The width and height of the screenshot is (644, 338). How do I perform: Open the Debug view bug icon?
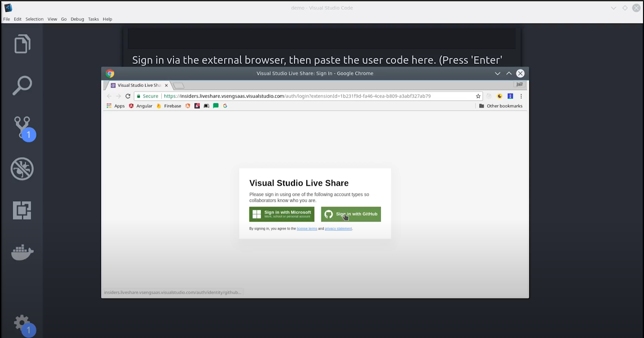(x=22, y=169)
